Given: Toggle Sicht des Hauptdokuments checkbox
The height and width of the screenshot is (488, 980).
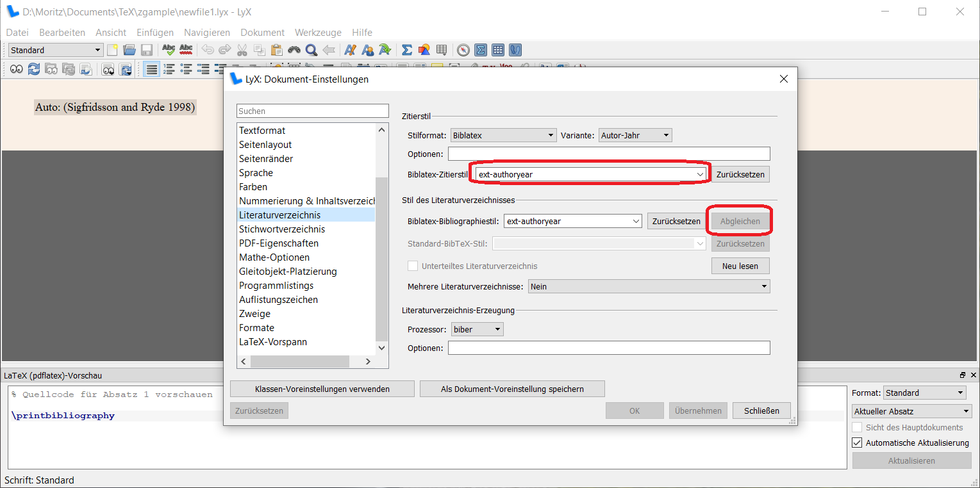Looking at the screenshot, I should (x=857, y=427).
